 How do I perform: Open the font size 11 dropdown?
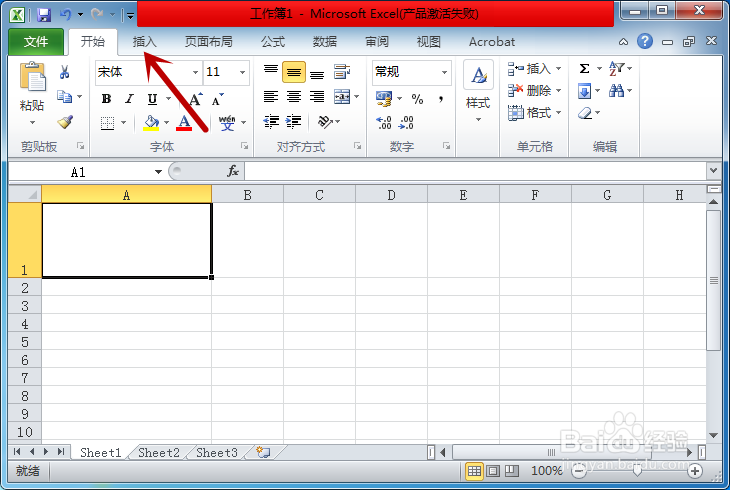click(x=243, y=72)
